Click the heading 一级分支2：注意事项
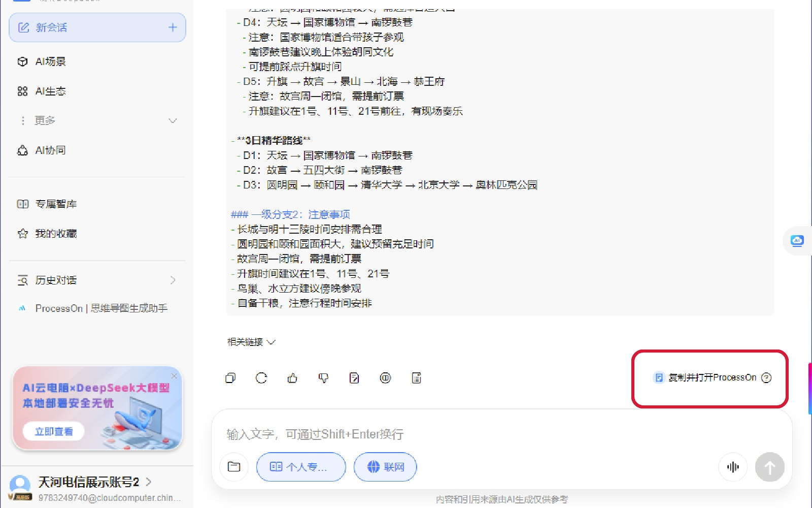 tap(290, 214)
